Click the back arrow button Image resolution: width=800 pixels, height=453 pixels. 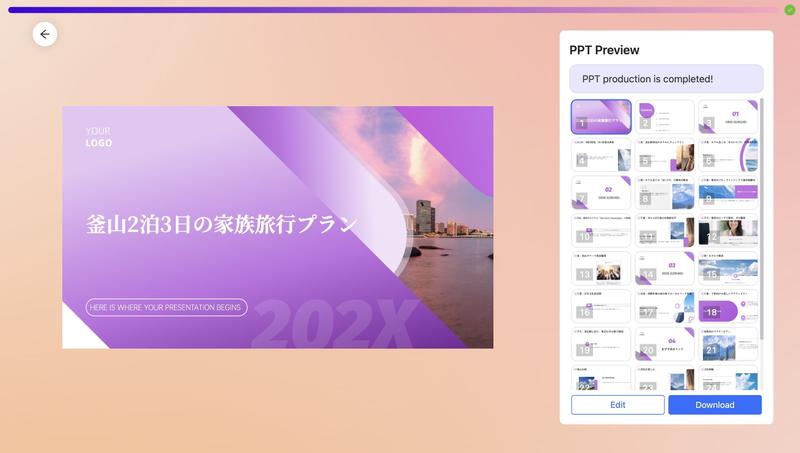point(45,34)
